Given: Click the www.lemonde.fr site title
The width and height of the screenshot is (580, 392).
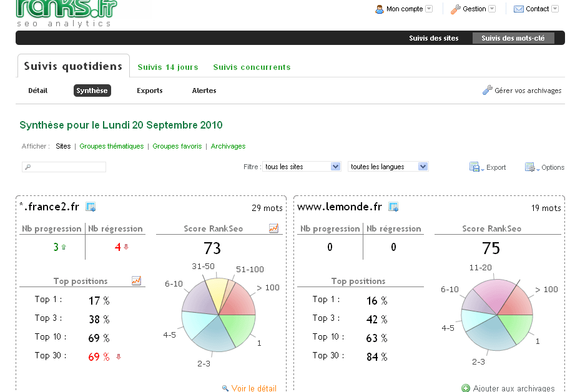Looking at the screenshot, I should [x=339, y=207].
